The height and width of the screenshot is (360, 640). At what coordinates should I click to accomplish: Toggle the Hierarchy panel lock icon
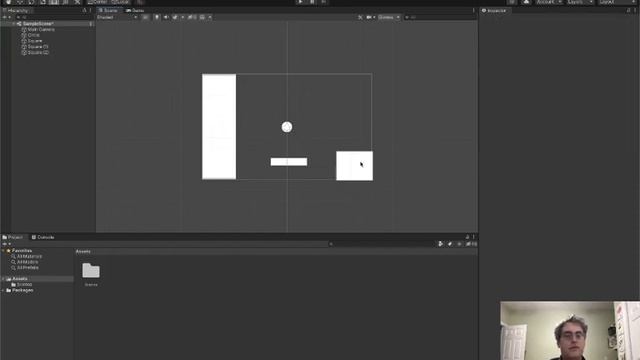[x=84, y=11]
